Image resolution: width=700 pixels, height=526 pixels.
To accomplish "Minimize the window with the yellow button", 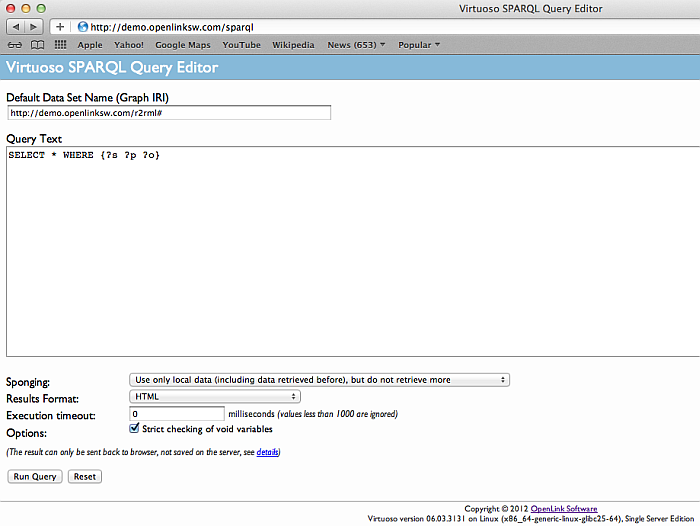I will pyautogui.click(x=26, y=8).
